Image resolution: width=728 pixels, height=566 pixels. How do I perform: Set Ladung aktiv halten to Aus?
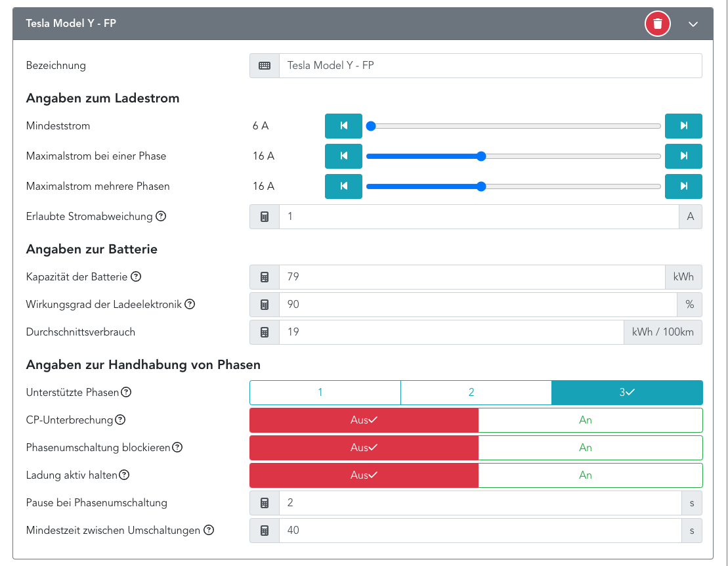[x=364, y=475]
